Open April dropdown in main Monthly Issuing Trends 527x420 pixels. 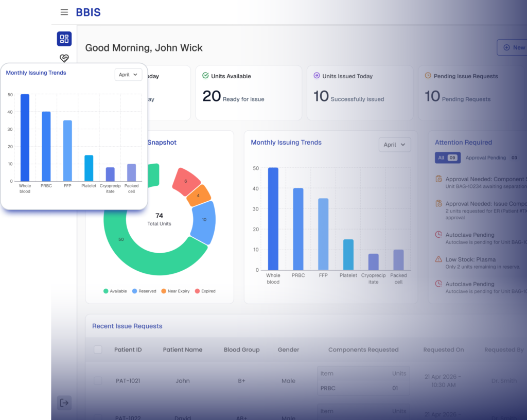(x=395, y=145)
